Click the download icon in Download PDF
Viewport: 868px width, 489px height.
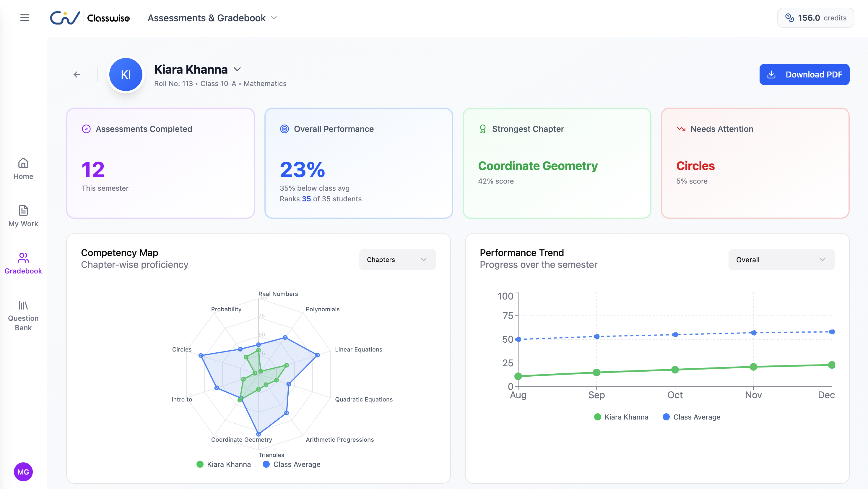click(771, 75)
